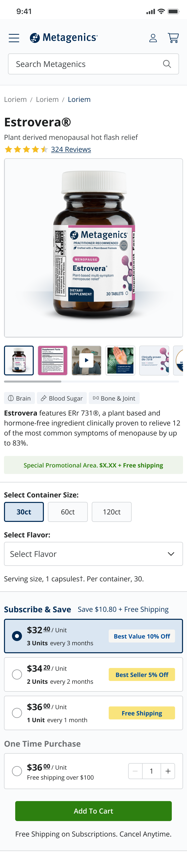This screenshot has height=868, width=187.
Task: Open the user account icon
Action: click(153, 38)
